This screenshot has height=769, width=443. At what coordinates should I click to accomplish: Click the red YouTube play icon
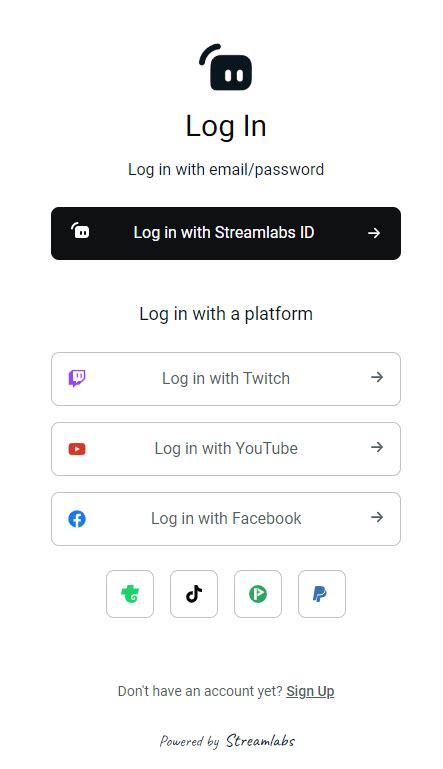pyautogui.click(x=77, y=449)
